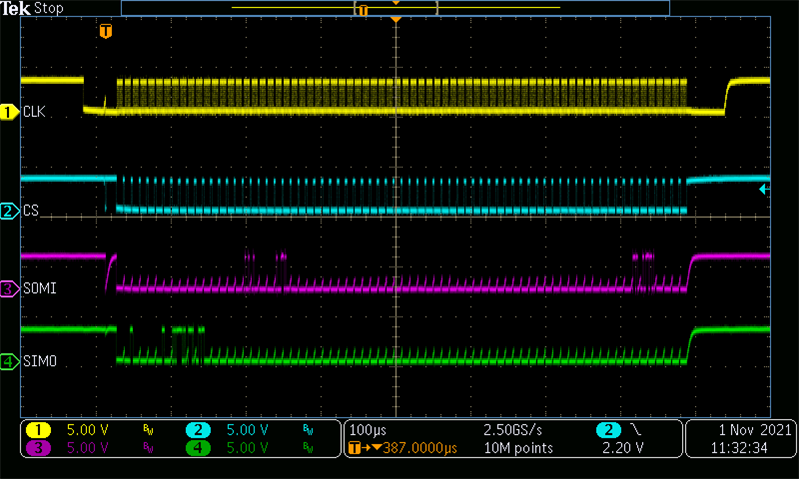Image resolution: width=799 pixels, height=479 pixels.
Task: Click the 11:32:34 time readout
Action: pyautogui.click(x=739, y=448)
